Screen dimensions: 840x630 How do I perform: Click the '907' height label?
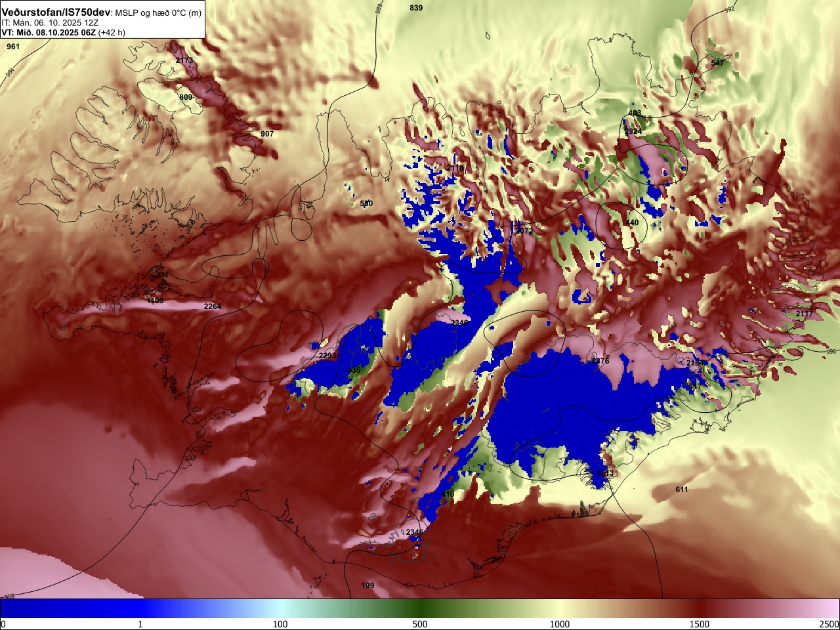267,134
